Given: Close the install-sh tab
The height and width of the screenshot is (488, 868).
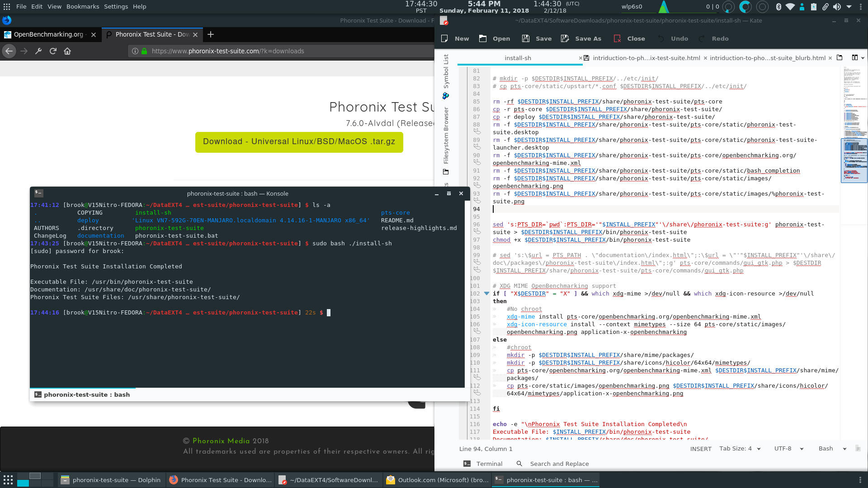Looking at the screenshot, I should pos(581,58).
